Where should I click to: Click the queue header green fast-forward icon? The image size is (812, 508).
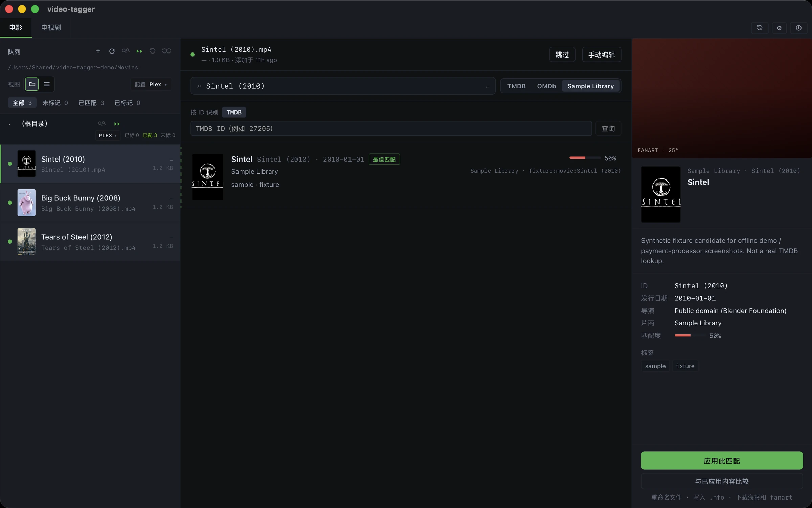click(x=139, y=51)
